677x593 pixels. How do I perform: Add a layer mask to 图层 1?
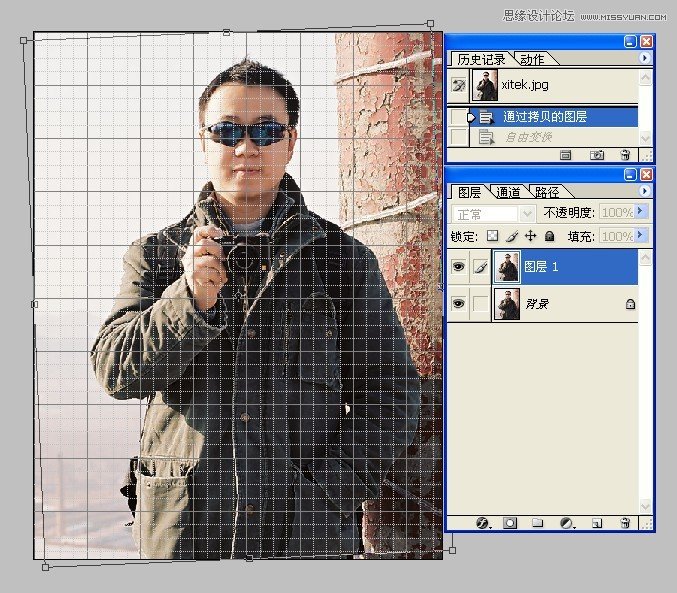(x=510, y=523)
